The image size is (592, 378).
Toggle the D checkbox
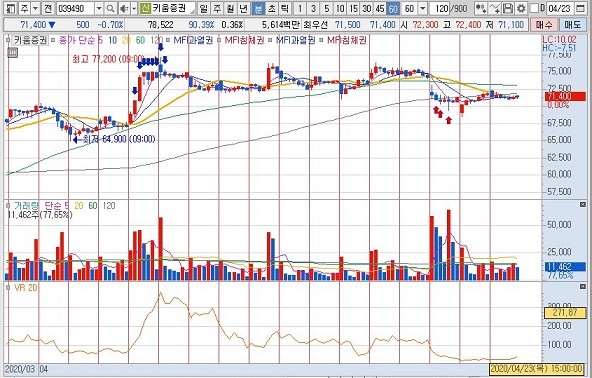click(534, 8)
